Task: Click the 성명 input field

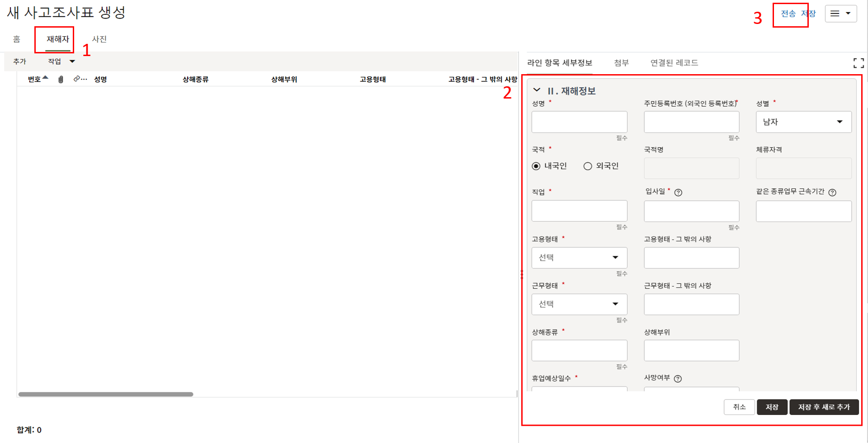Action: pos(579,122)
